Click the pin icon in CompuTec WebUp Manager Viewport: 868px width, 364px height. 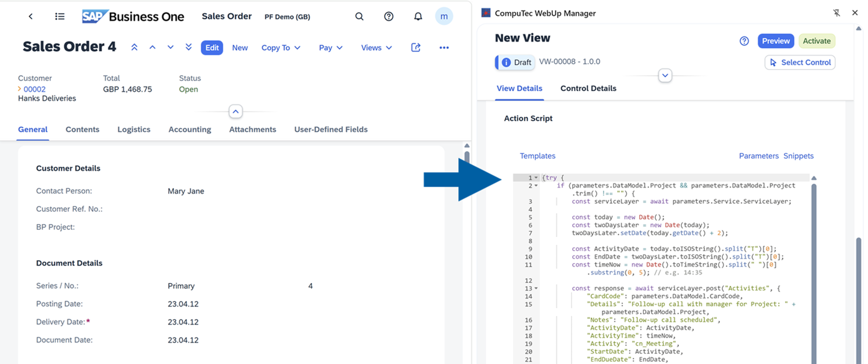pyautogui.click(x=837, y=13)
